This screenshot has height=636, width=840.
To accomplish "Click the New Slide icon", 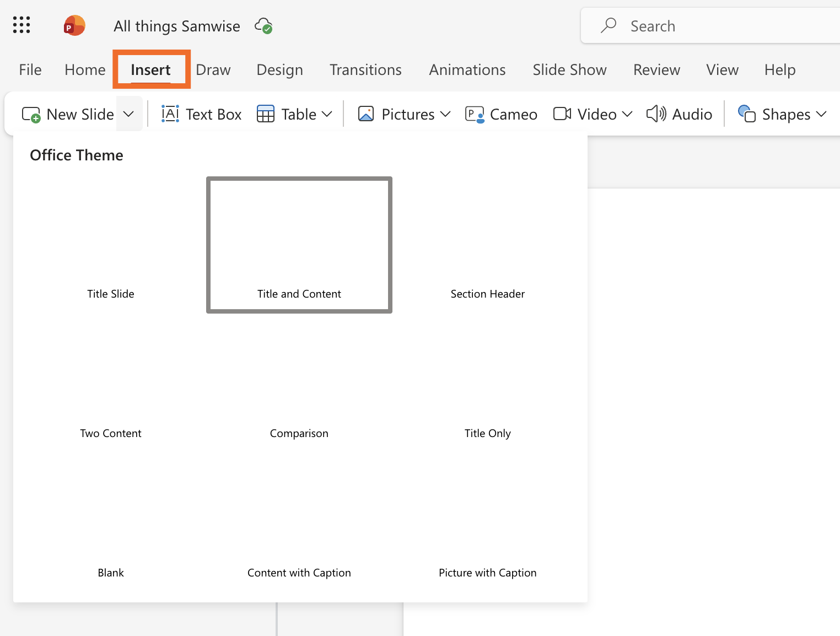I will click(31, 115).
